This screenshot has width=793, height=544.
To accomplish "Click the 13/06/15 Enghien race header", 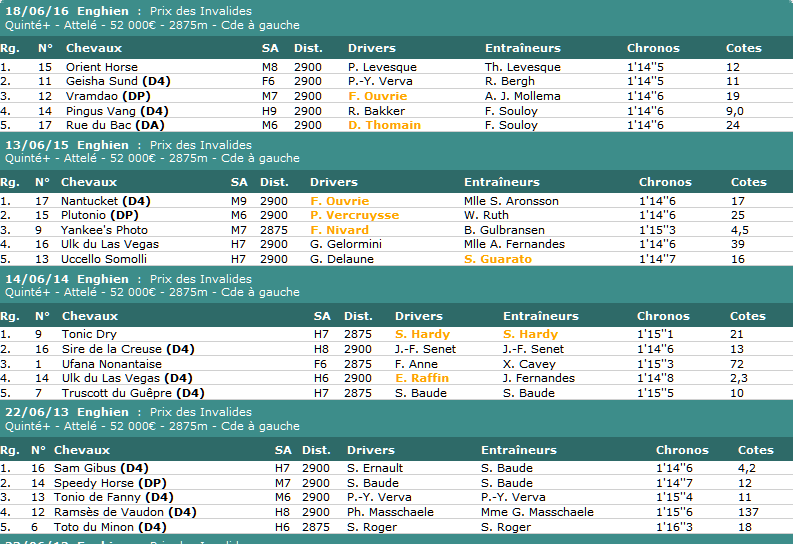I will [67, 145].
